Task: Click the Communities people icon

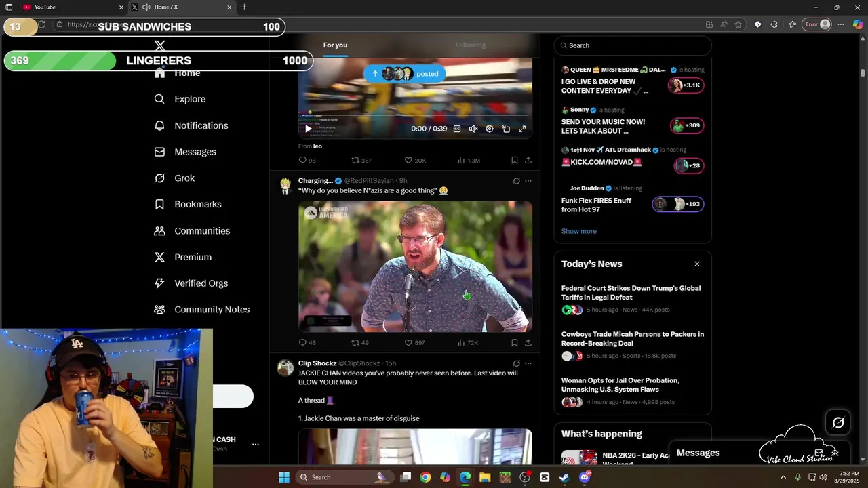Action: coord(159,231)
